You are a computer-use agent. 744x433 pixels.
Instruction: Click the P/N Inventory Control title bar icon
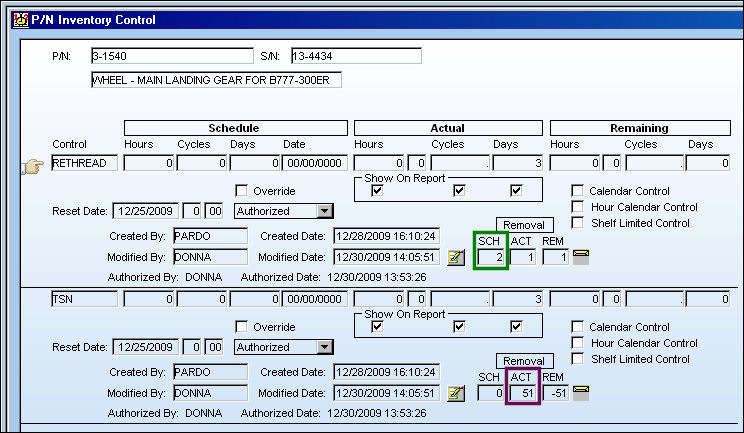point(21,19)
